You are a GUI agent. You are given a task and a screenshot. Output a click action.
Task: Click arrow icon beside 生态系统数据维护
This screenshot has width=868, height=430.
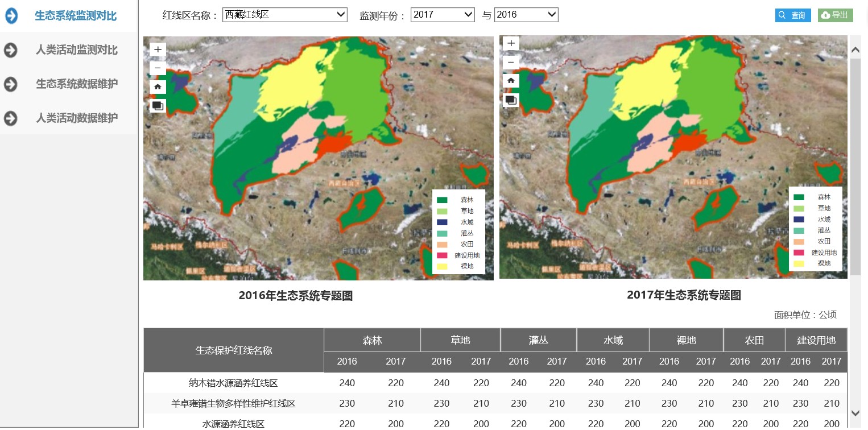pyautogui.click(x=11, y=84)
